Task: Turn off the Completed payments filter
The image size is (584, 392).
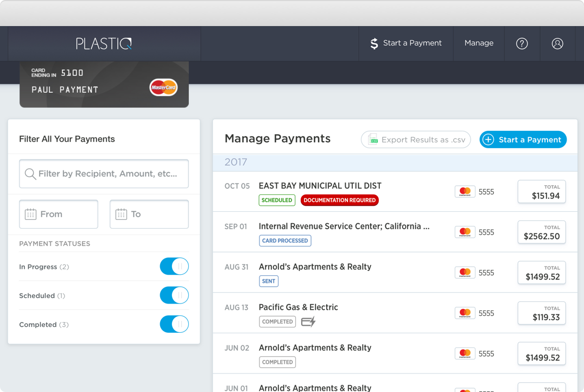Action: (174, 324)
